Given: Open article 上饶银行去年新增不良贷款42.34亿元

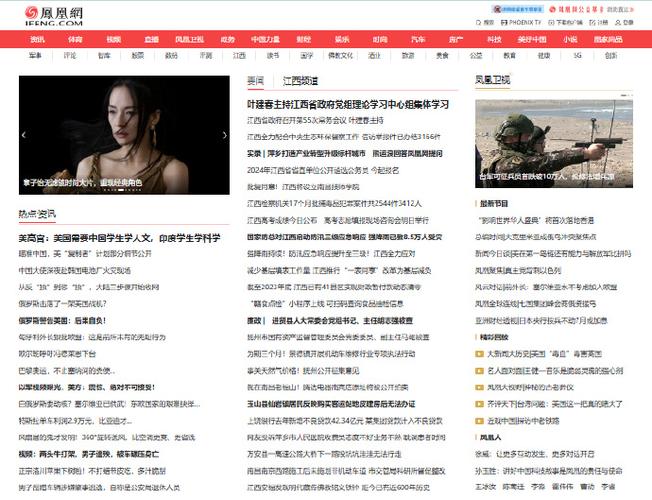Looking at the screenshot, I should pyautogui.click(x=345, y=421).
